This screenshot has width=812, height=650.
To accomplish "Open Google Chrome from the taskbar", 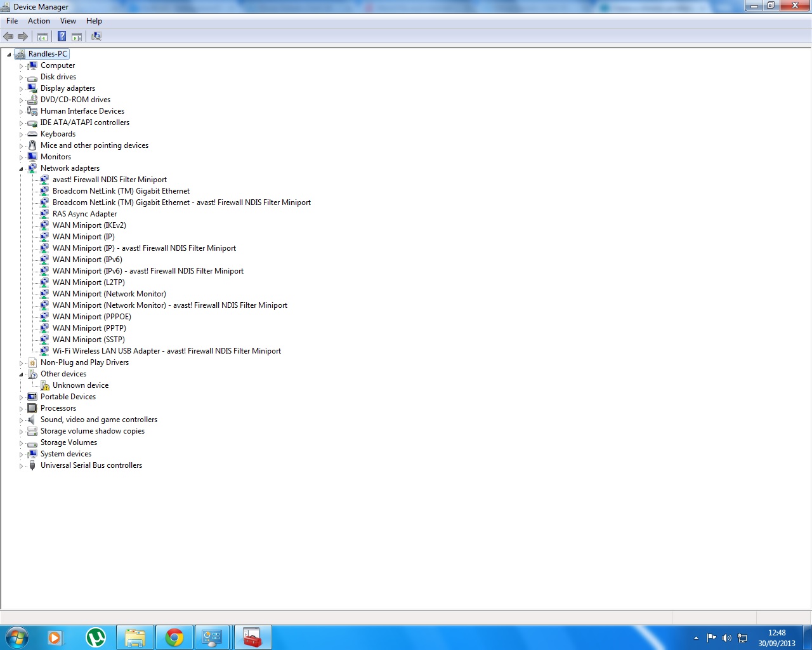I will tap(174, 637).
